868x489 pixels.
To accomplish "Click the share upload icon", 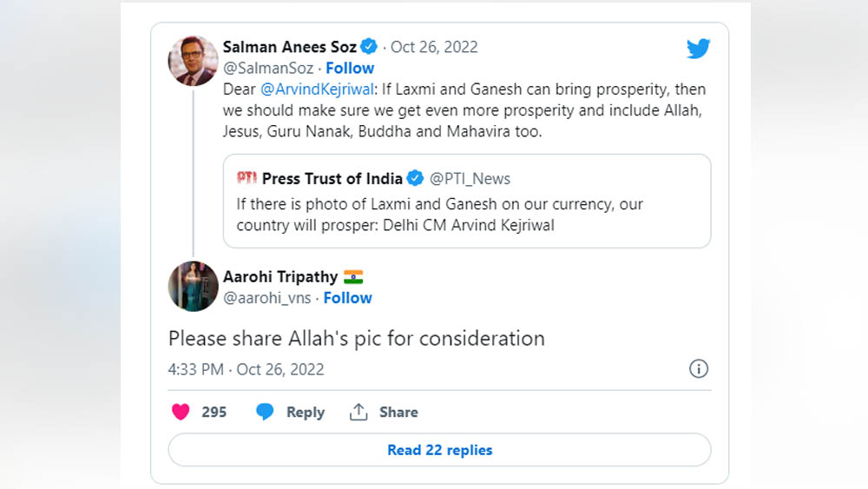I will tap(358, 413).
